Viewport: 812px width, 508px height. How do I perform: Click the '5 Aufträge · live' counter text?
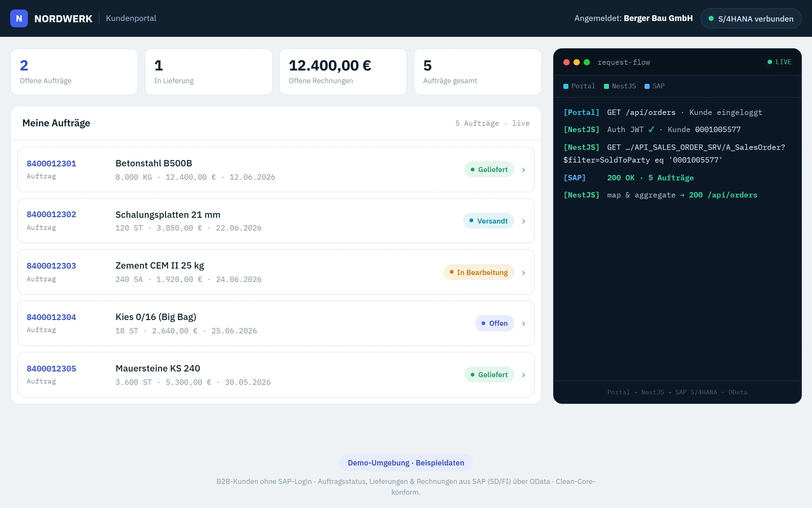[x=492, y=123]
